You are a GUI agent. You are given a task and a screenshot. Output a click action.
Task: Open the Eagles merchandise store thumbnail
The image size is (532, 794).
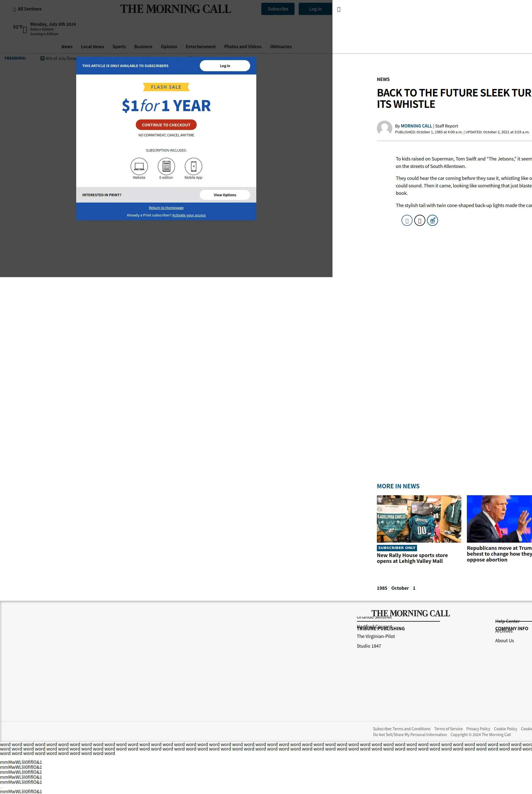419,519
